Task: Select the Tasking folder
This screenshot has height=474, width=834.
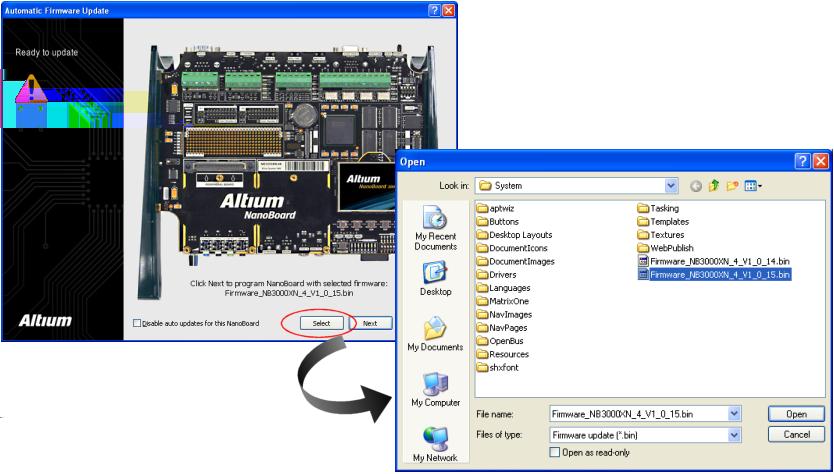Action: pos(658,209)
